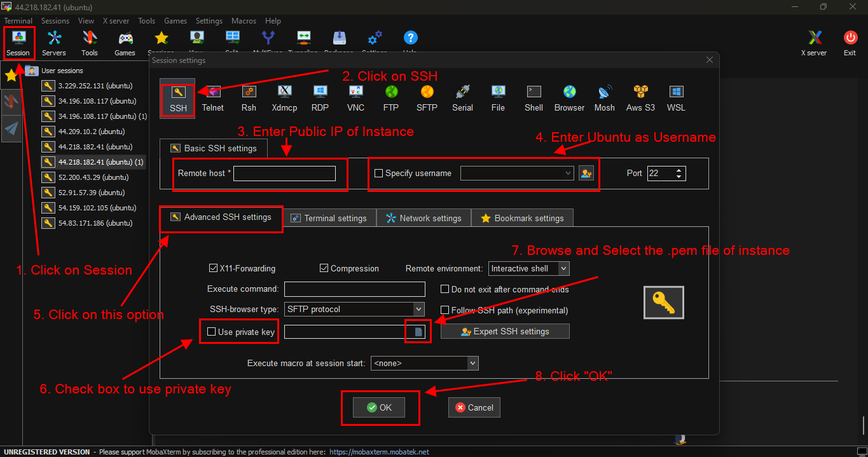Image resolution: width=868 pixels, height=457 pixels.
Task: Browse for private key file icon
Action: click(x=418, y=332)
